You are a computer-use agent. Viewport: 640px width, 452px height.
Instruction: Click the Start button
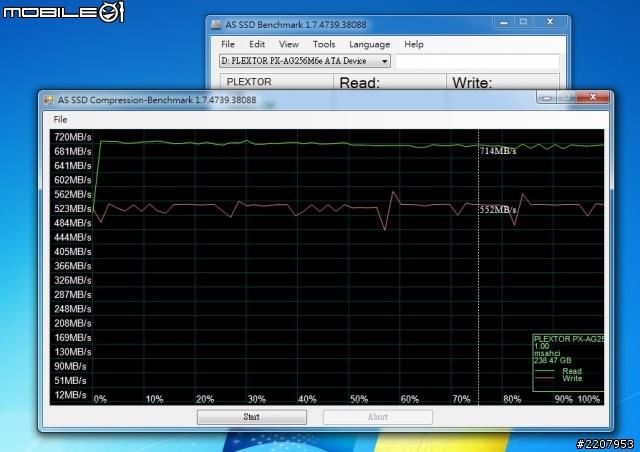252,417
